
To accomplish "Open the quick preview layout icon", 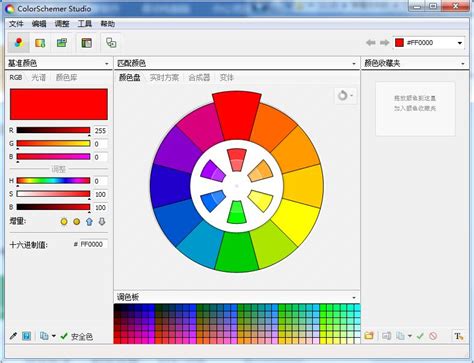I will (87, 43).
